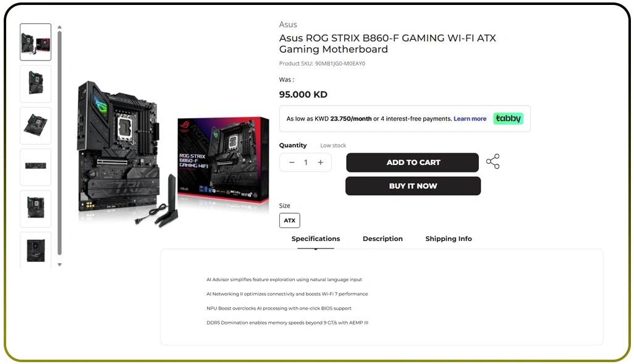The height and width of the screenshot is (364, 634).
Task: Switch to the Description tab
Action: coord(383,239)
